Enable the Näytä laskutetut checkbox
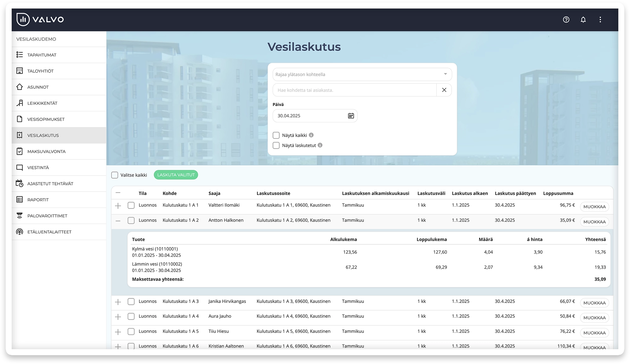The width and height of the screenshot is (630, 364). 276,145
